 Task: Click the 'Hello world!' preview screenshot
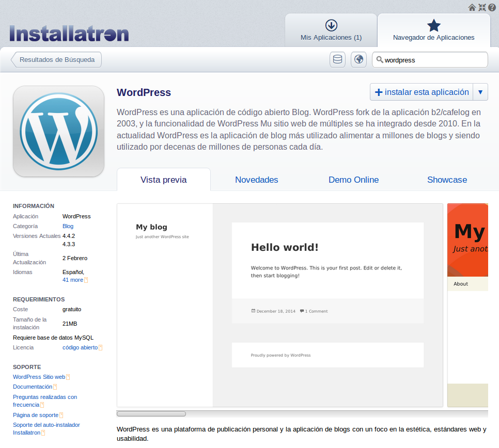(x=280, y=305)
